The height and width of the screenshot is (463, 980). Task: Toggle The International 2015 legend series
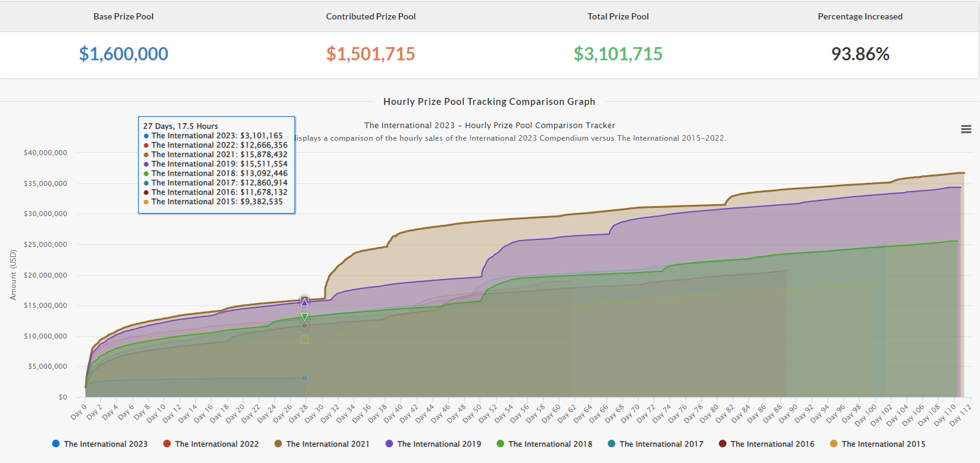pyautogui.click(x=878, y=444)
